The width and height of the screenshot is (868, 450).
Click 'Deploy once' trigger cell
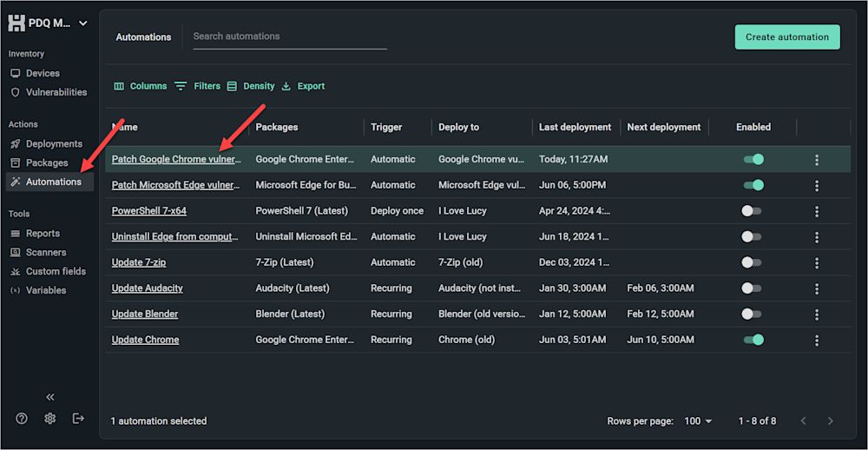[397, 210]
